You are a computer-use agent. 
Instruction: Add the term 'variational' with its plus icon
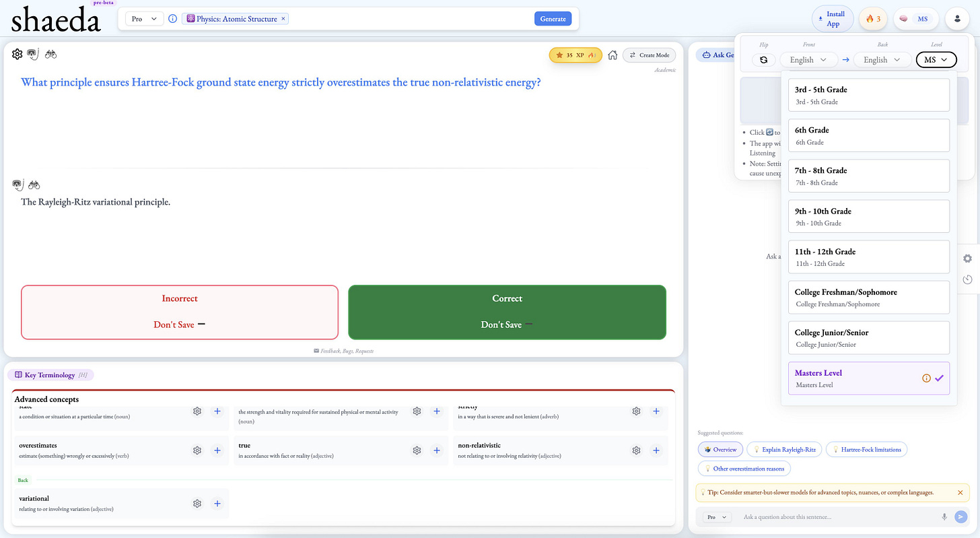click(217, 504)
